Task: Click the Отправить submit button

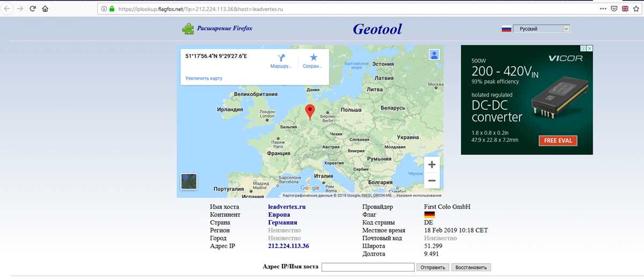Action: click(433, 267)
